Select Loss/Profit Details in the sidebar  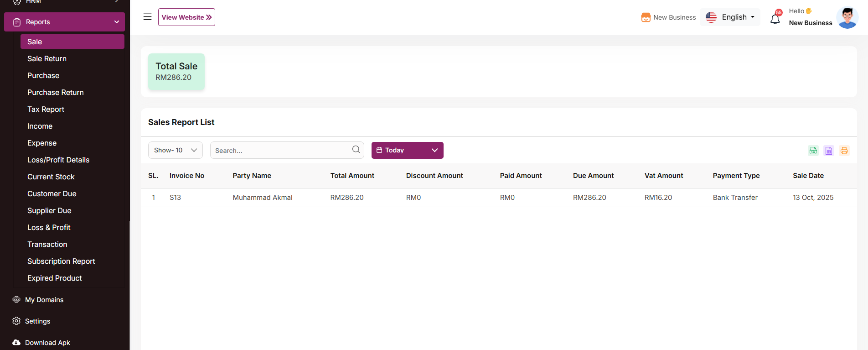click(x=58, y=160)
